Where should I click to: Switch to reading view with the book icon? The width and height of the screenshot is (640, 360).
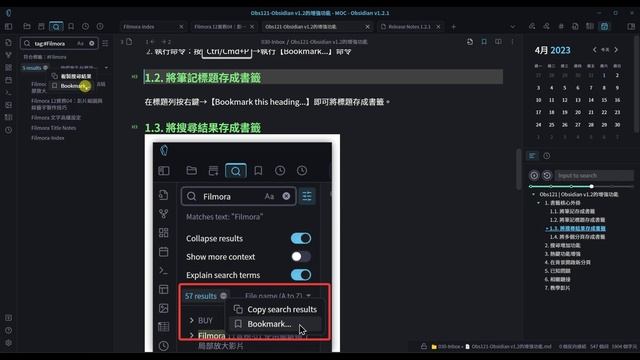point(498,42)
